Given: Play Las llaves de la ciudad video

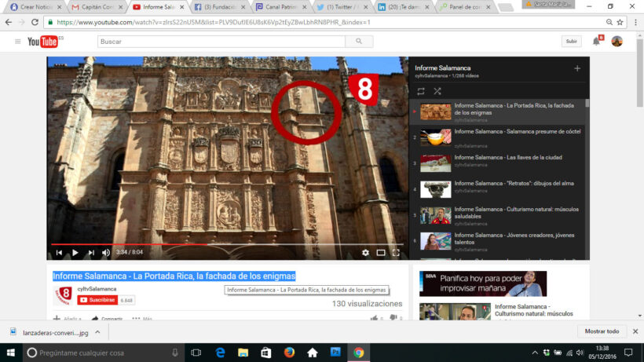Looking at the screenshot, I should point(497,163).
